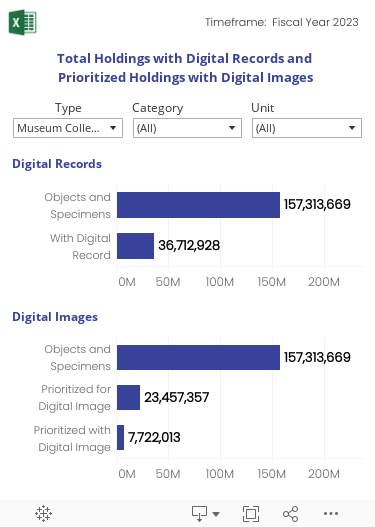Click the Total Holdings dashboard title
375x527 pixels.
click(185, 68)
